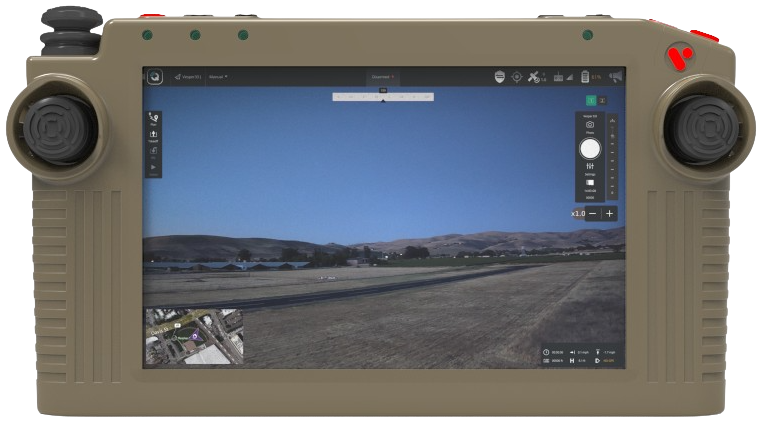The image size is (760, 427).
Task: Expand the Manual flight mode dropdown
Action: pyautogui.click(x=218, y=76)
